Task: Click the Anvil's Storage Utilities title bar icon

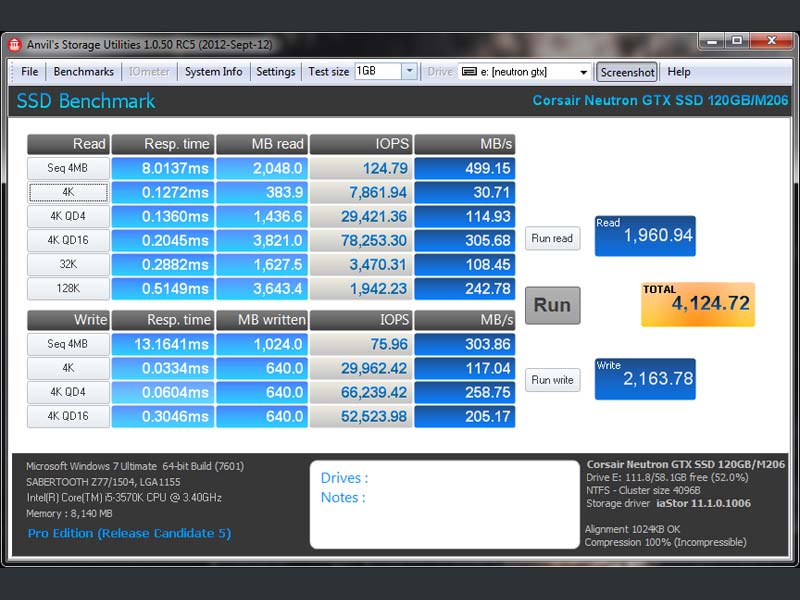Action: pyautogui.click(x=14, y=44)
